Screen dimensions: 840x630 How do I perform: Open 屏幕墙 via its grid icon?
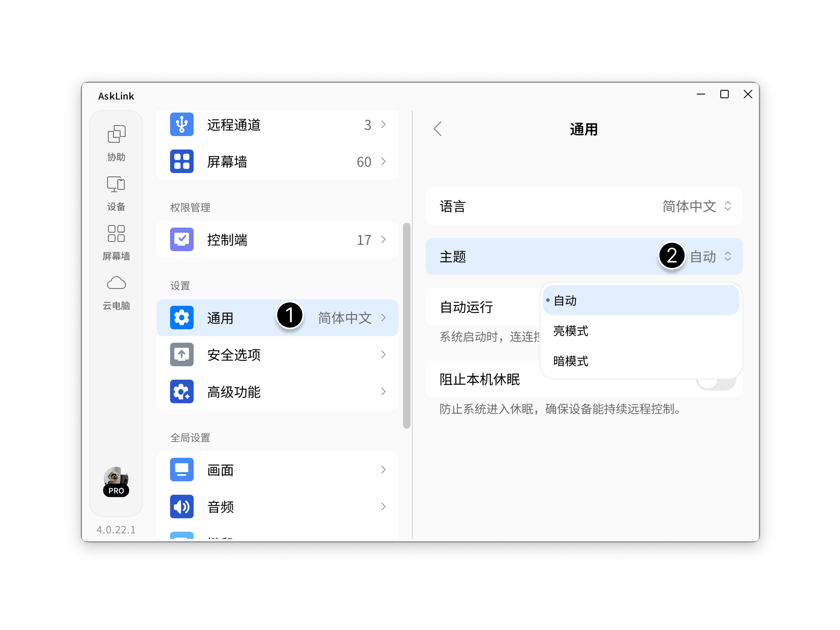coord(181,161)
